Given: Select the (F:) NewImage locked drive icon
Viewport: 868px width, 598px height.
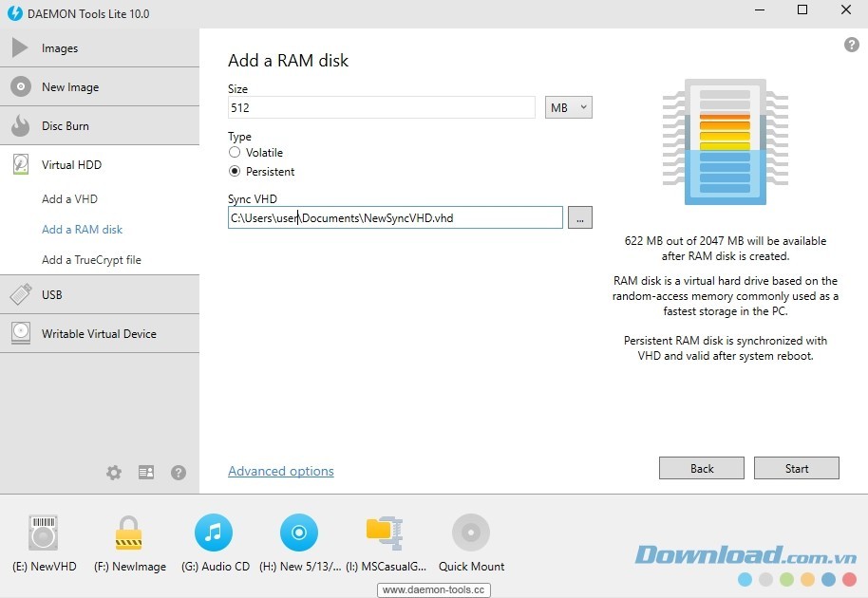Looking at the screenshot, I should click(x=129, y=533).
